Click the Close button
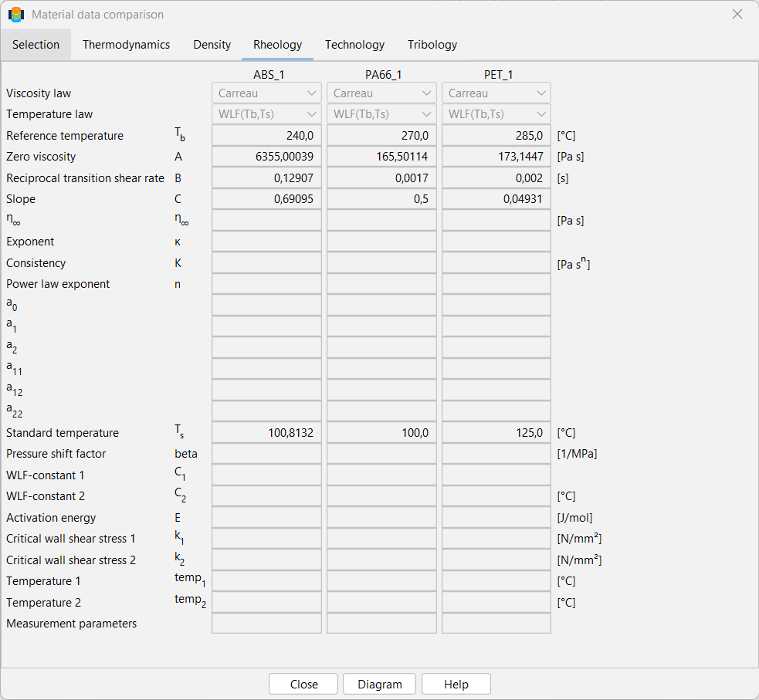The image size is (759, 700). pyautogui.click(x=303, y=684)
